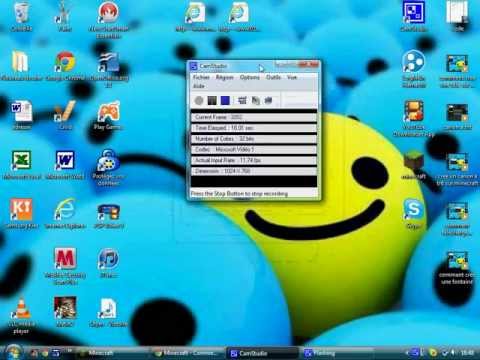The height and width of the screenshot is (360, 480).
Task: Click the black Pause button in CamStudio
Action: point(212,100)
